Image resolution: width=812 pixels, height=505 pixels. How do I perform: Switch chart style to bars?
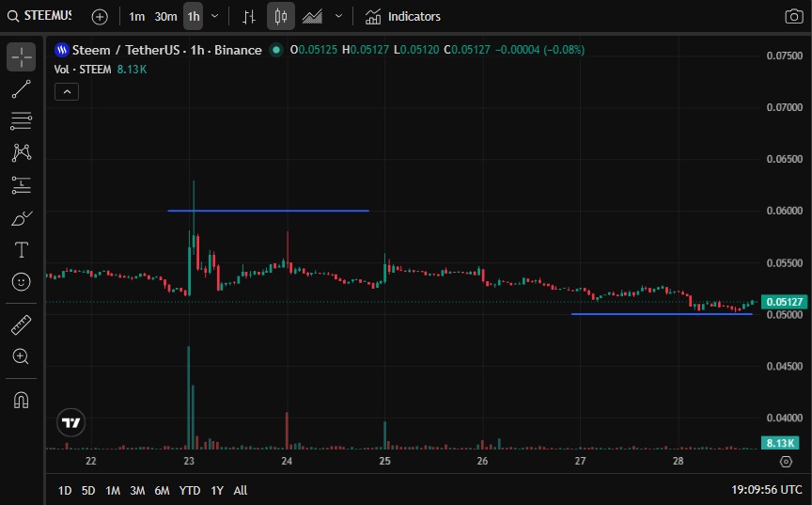tap(249, 17)
